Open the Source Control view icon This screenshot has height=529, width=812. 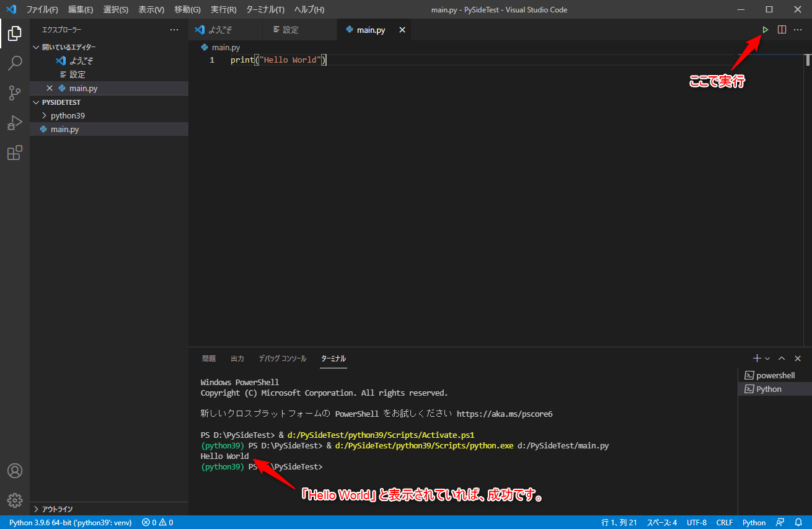pyautogui.click(x=15, y=93)
